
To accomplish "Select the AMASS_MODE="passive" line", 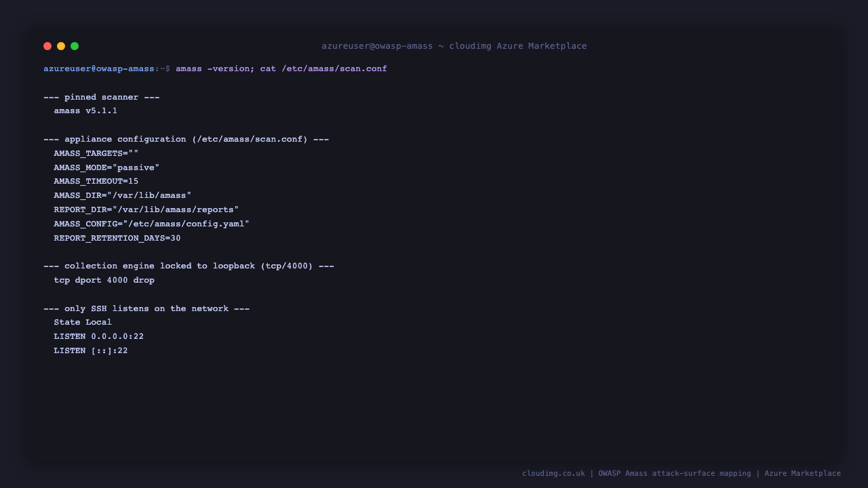I will coord(106,168).
